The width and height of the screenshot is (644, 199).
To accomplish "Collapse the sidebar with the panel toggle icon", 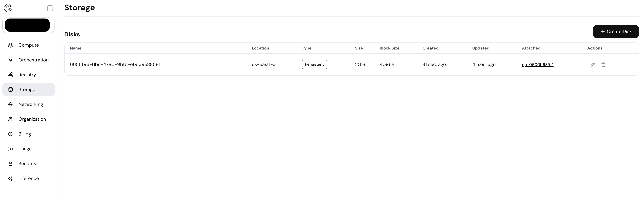I will pos(50,8).
